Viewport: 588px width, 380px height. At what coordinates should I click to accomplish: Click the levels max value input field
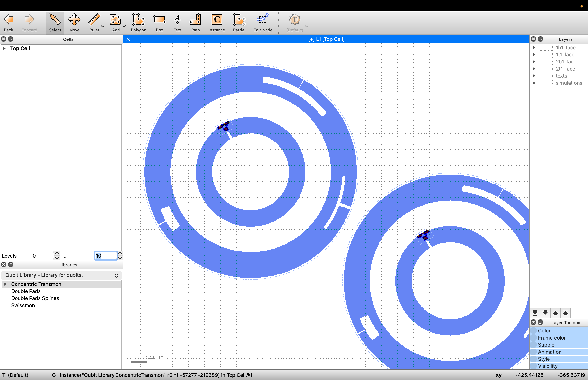[106, 256]
